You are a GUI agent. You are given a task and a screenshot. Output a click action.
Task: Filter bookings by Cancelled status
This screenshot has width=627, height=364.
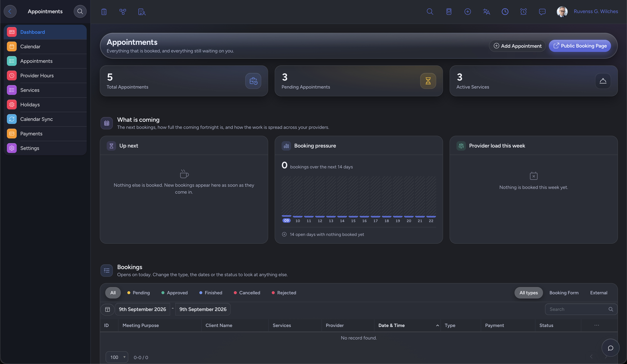[247, 293]
